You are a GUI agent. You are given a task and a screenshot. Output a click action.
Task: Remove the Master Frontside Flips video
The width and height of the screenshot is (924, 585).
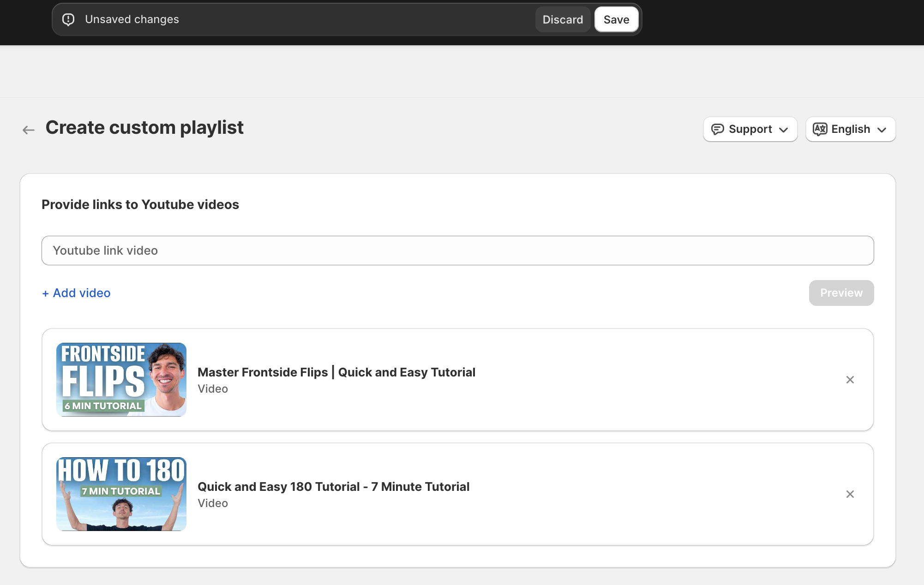pyautogui.click(x=850, y=380)
